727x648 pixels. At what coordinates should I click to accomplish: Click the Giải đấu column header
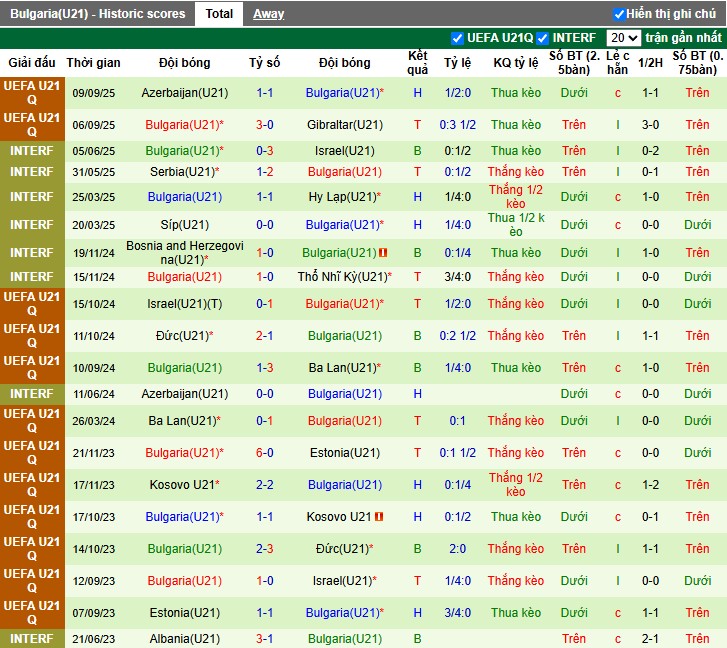31,63
